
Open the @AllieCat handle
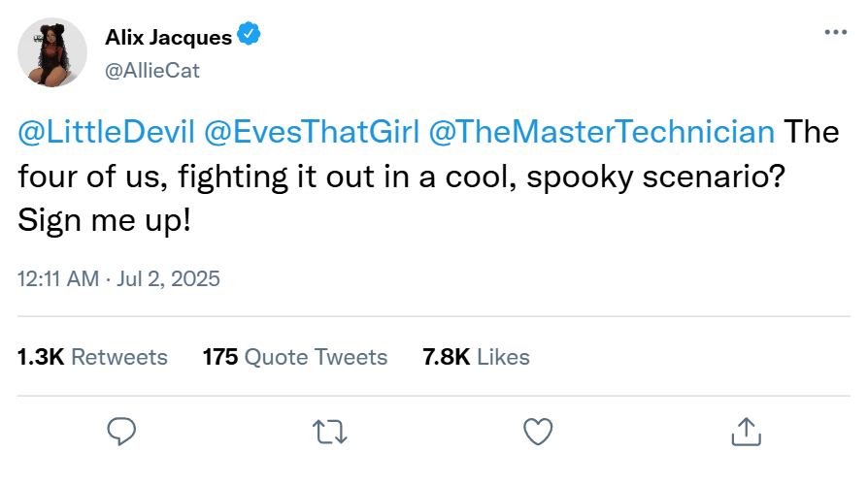pos(151,70)
